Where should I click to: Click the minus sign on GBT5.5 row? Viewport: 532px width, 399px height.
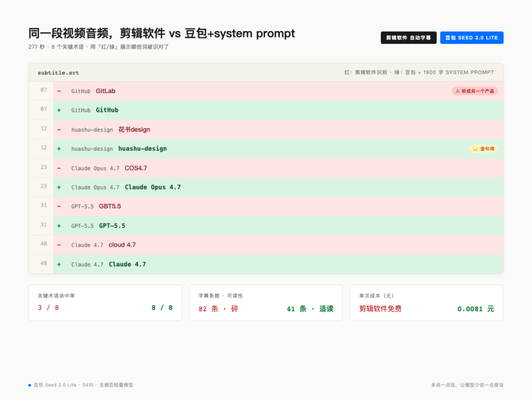(x=59, y=206)
